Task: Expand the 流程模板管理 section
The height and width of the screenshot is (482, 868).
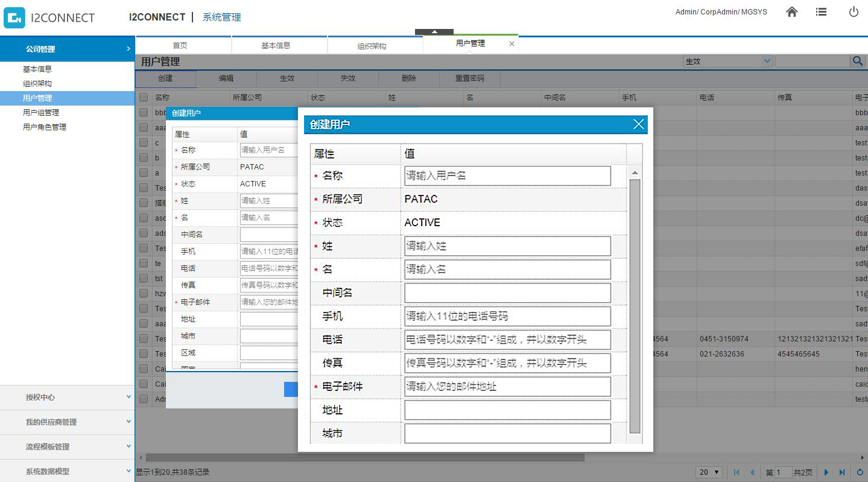Action: pos(67,446)
